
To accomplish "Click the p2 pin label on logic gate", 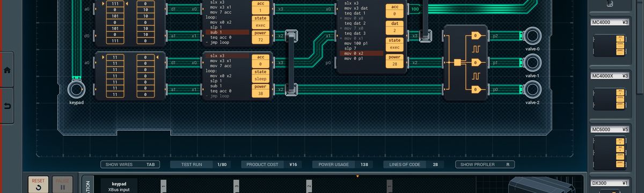I will (x=495, y=36).
